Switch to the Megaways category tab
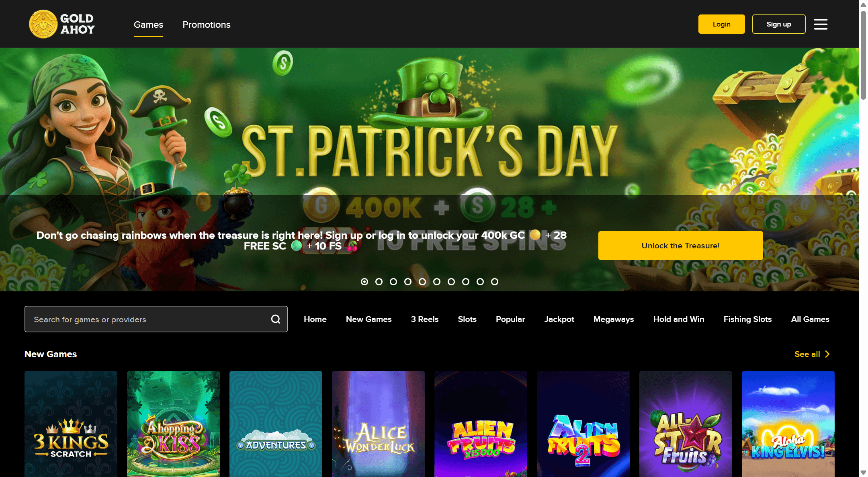The height and width of the screenshot is (477, 868). coord(613,319)
